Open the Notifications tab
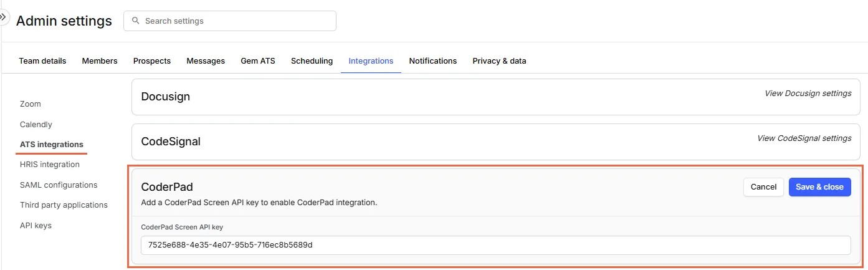The width and height of the screenshot is (868, 270). [x=432, y=61]
